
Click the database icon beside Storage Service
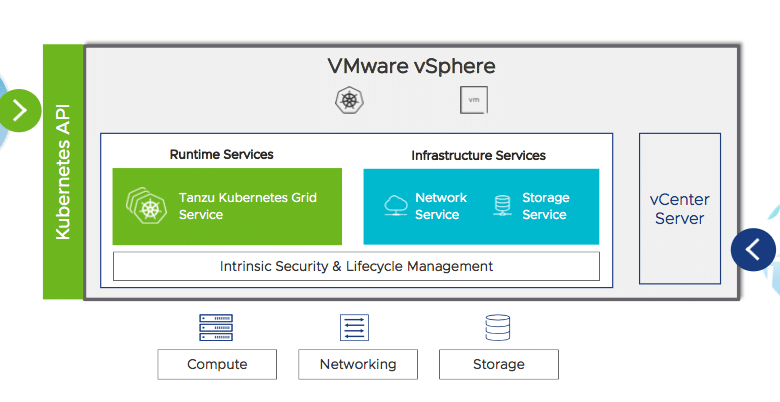click(502, 205)
